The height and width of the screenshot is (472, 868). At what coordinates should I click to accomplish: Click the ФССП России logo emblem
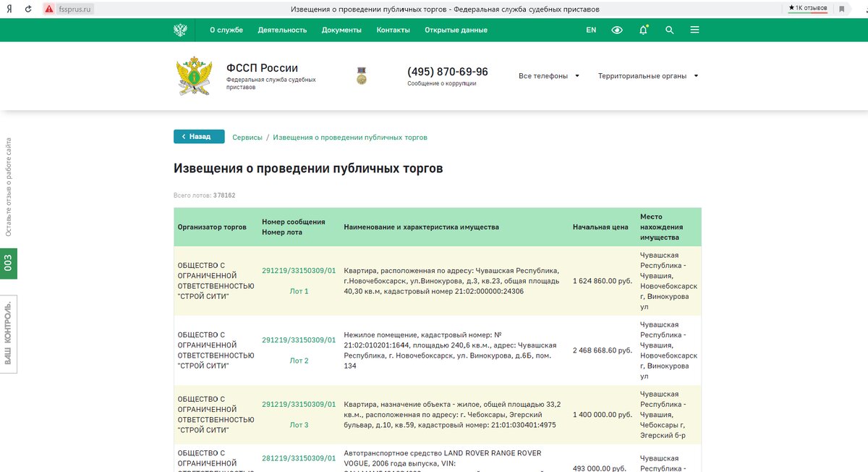click(x=193, y=75)
